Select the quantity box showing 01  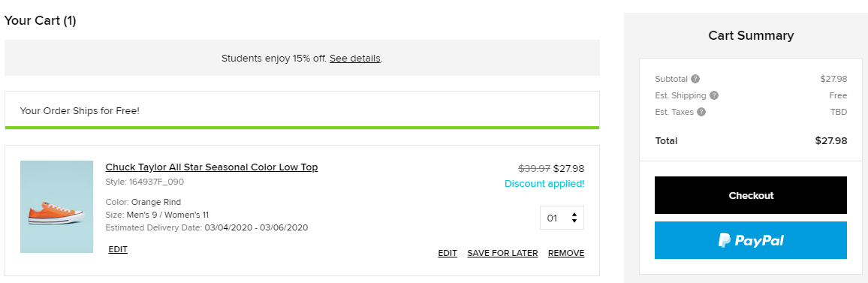point(562,218)
